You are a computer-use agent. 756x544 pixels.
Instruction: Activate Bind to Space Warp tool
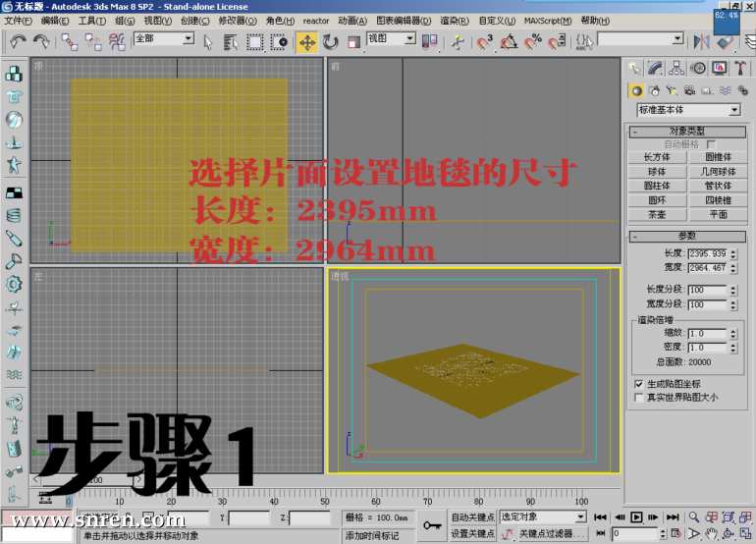[117, 42]
